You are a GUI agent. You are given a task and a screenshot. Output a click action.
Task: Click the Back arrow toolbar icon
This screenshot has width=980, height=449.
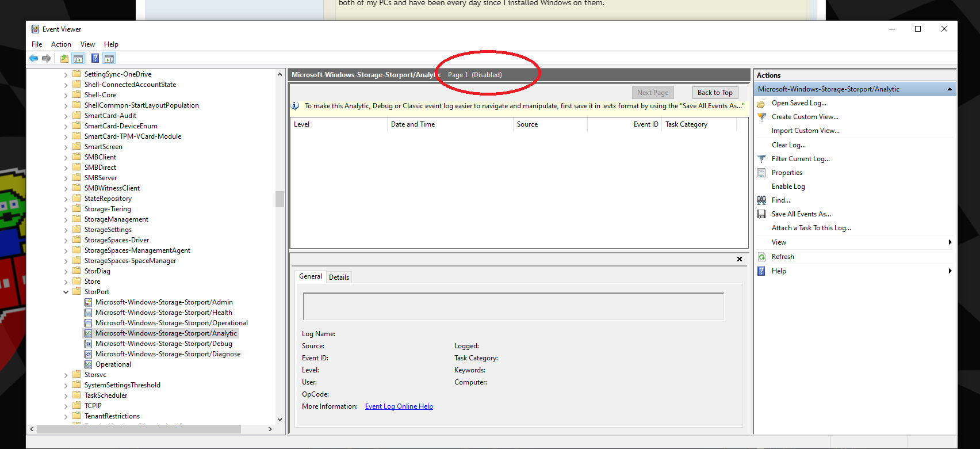[33, 58]
